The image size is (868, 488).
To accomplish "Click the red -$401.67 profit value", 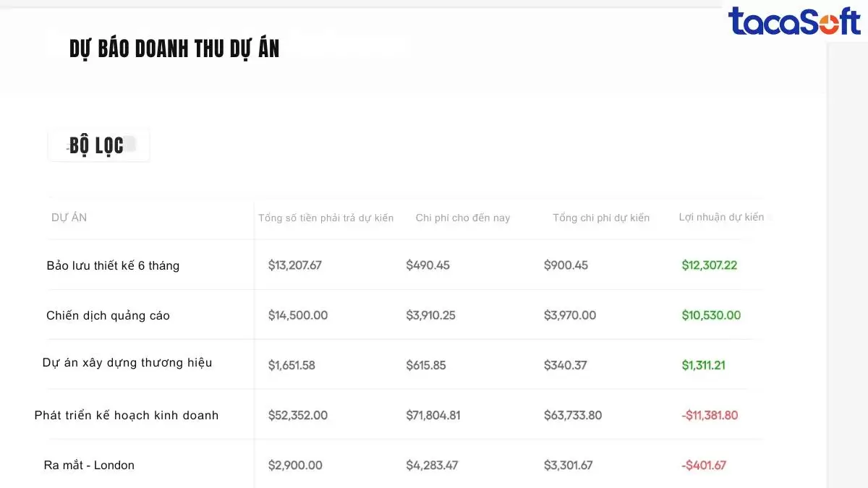I will [703, 465].
